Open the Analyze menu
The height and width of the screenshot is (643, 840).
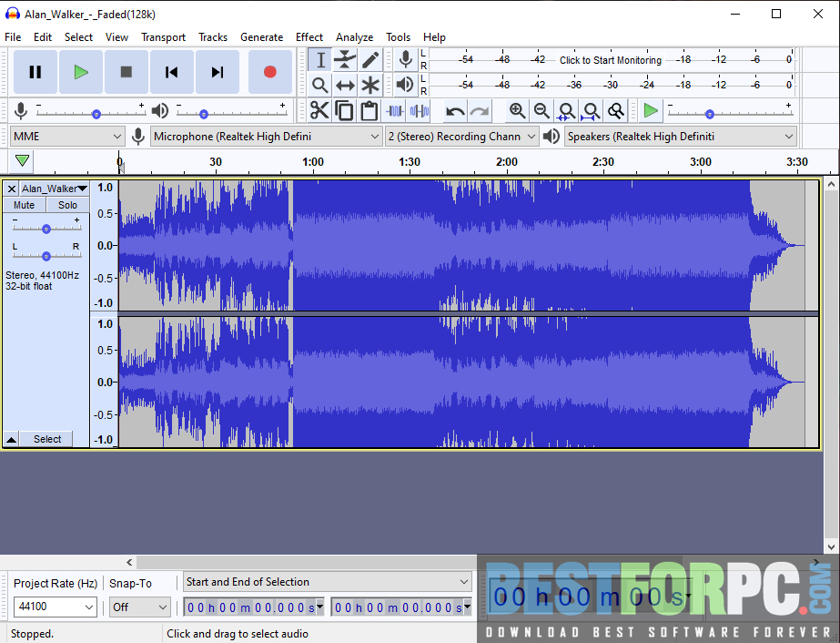[x=355, y=37]
